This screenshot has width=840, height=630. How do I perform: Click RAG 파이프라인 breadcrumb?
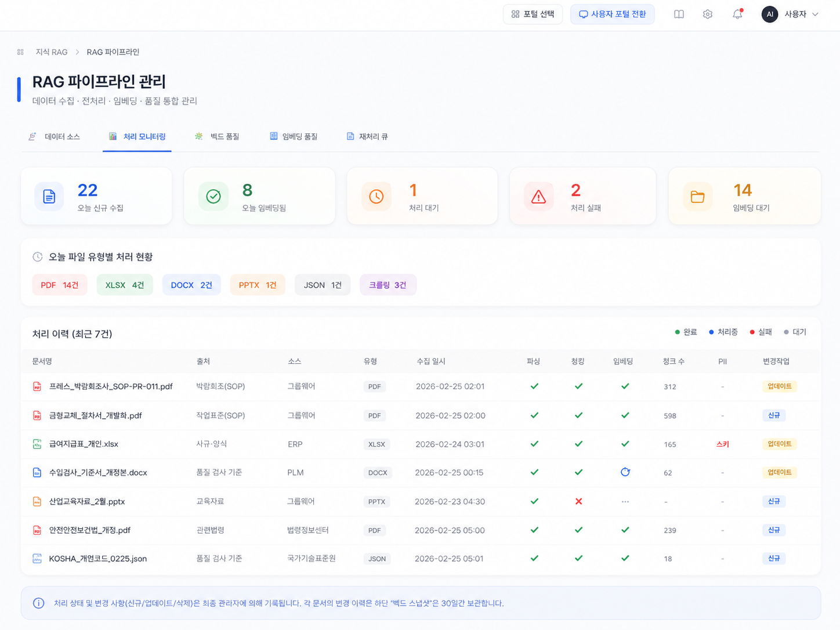pyautogui.click(x=113, y=52)
